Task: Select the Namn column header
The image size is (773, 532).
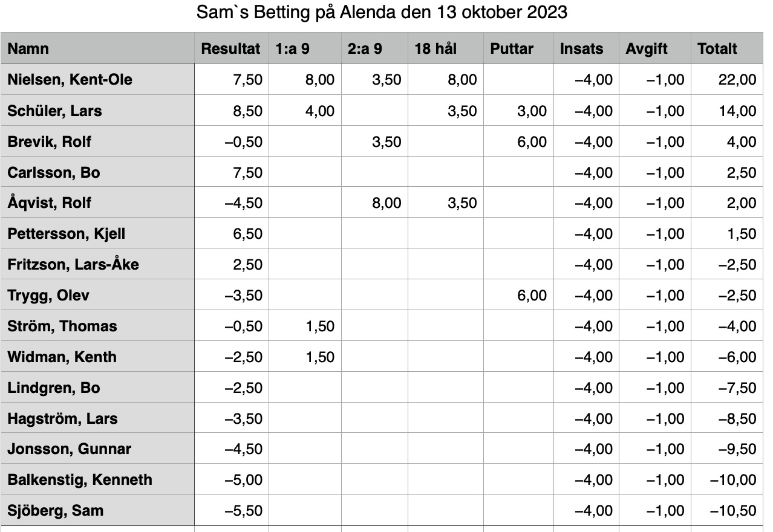Action: click(x=97, y=48)
